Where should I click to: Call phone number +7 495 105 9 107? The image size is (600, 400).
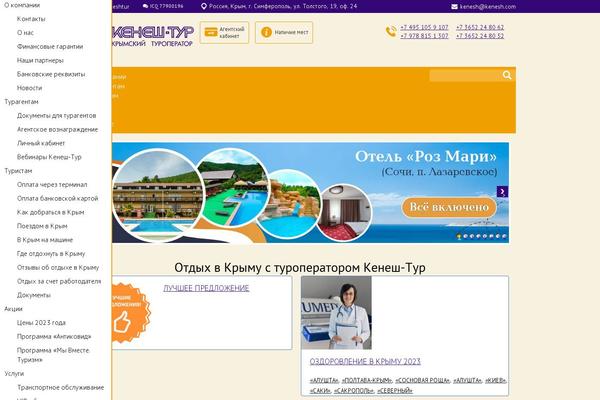click(x=424, y=27)
